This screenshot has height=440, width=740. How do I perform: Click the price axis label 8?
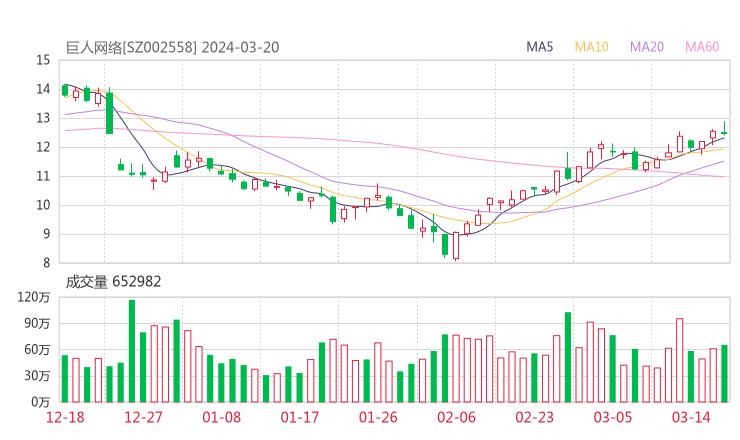[46, 263]
